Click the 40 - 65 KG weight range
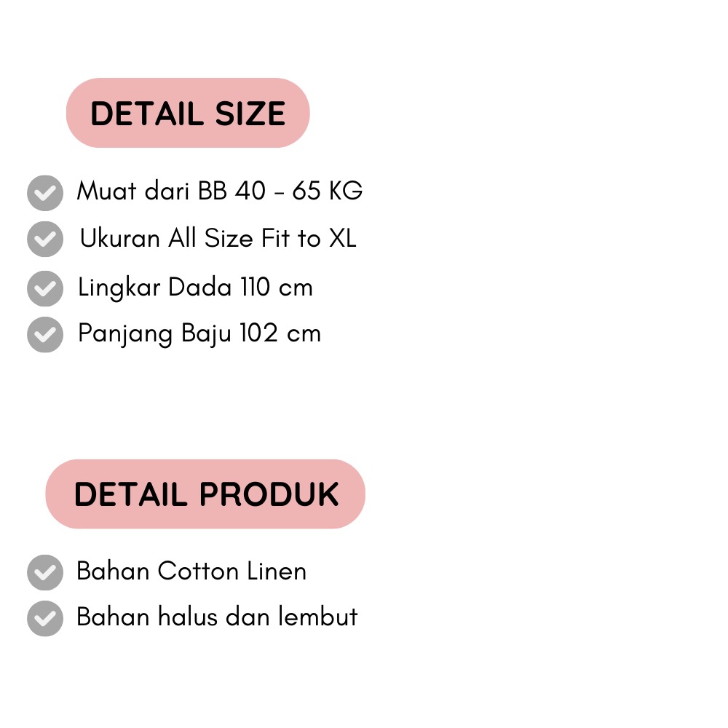728x728 pixels. [298, 191]
